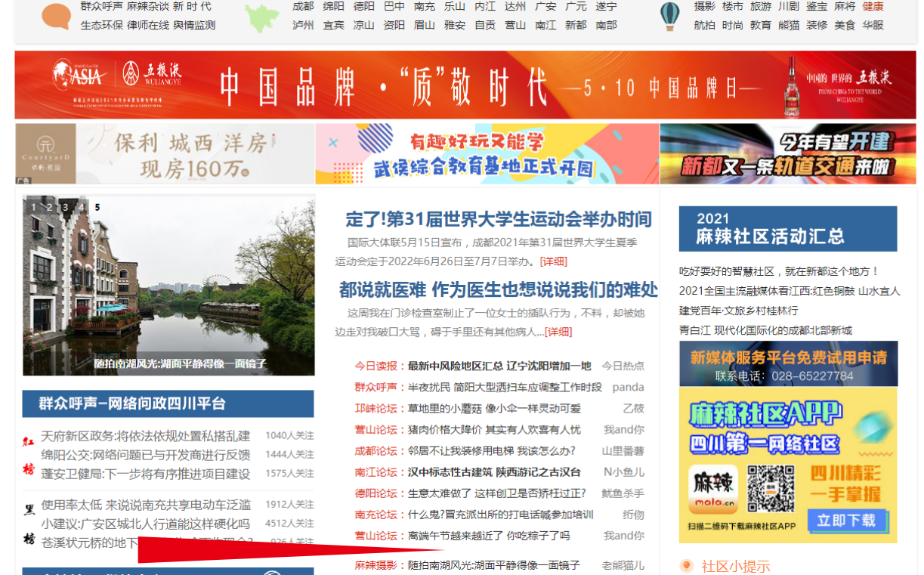Select slideshow indicator number 4
Viewport: 924px width, 575px height.
pyautogui.click(x=81, y=207)
